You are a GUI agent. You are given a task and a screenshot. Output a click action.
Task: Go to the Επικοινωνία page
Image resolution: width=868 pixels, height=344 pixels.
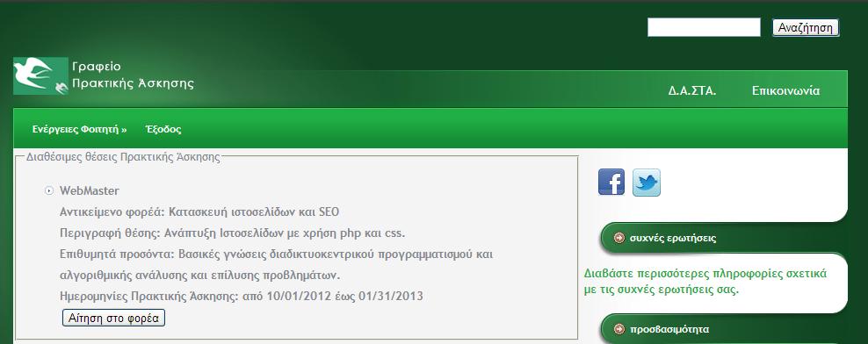785,90
